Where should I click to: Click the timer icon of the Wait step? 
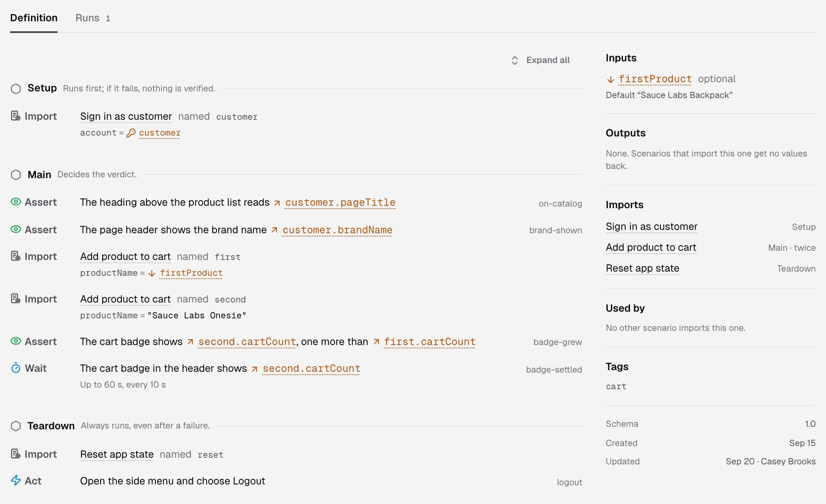click(15, 368)
